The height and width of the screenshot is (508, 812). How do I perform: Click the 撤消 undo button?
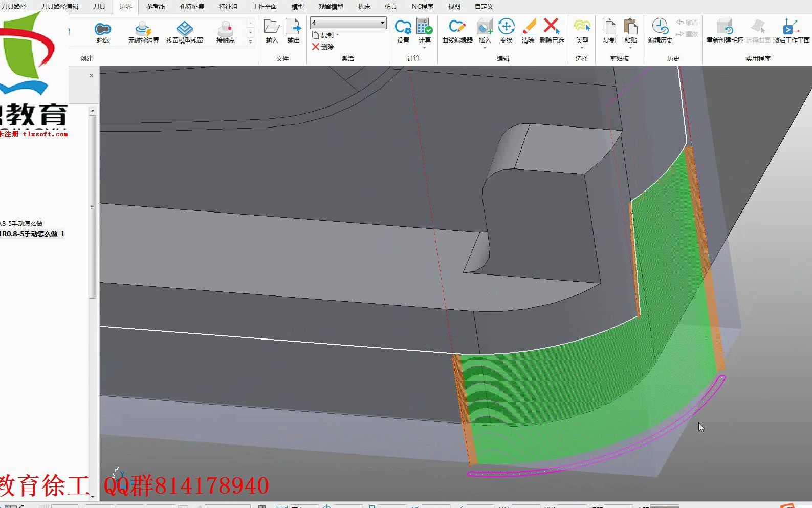(687, 23)
